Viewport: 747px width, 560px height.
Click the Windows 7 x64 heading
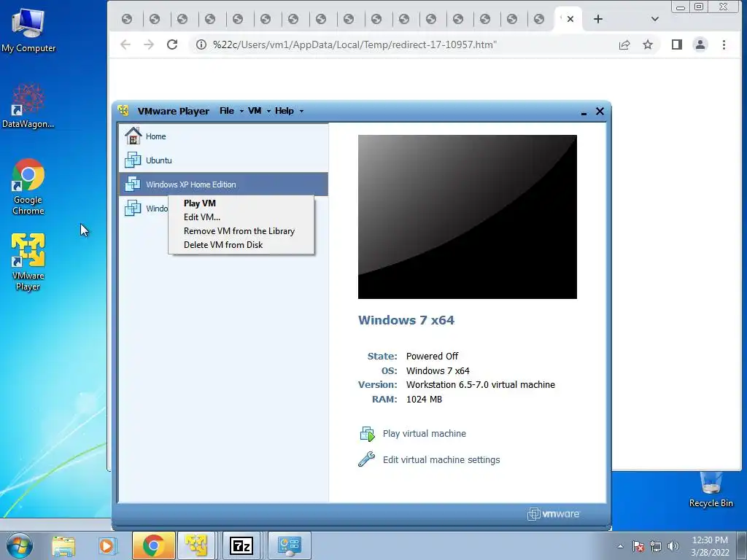click(406, 320)
